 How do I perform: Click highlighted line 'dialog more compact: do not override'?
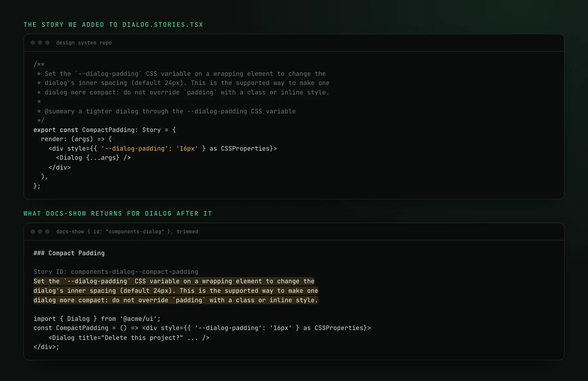176,300
